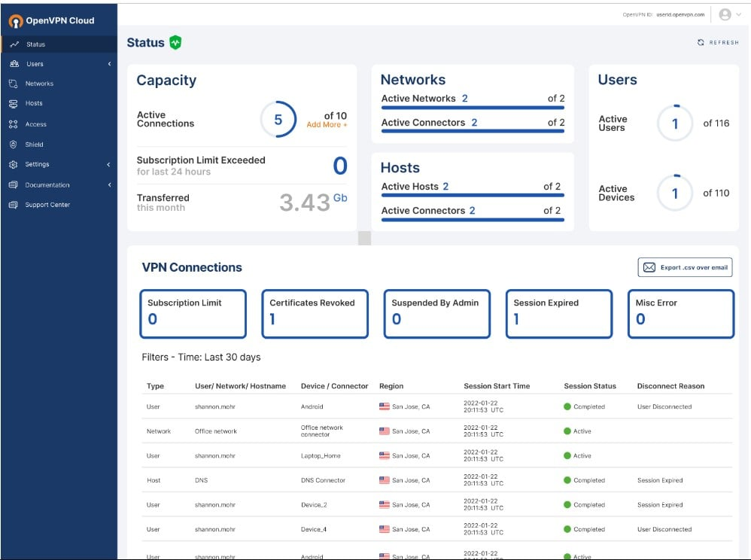
Task: Click the 'Device_2' table cell
Action: (x=314, y=504)
